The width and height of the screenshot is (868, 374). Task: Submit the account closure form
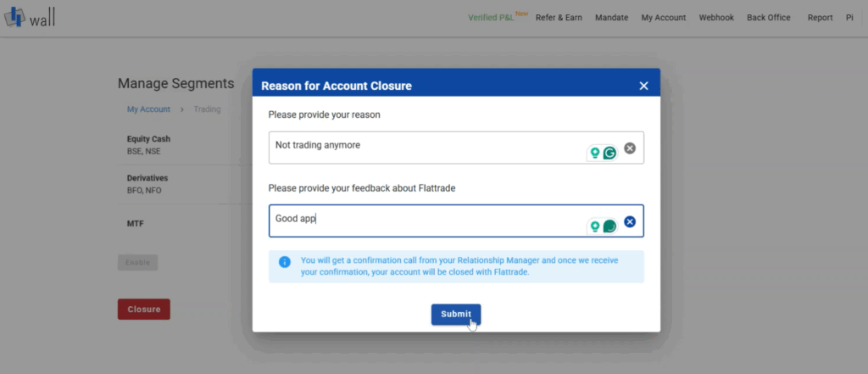pyautogui.click(x=456, y=314)
